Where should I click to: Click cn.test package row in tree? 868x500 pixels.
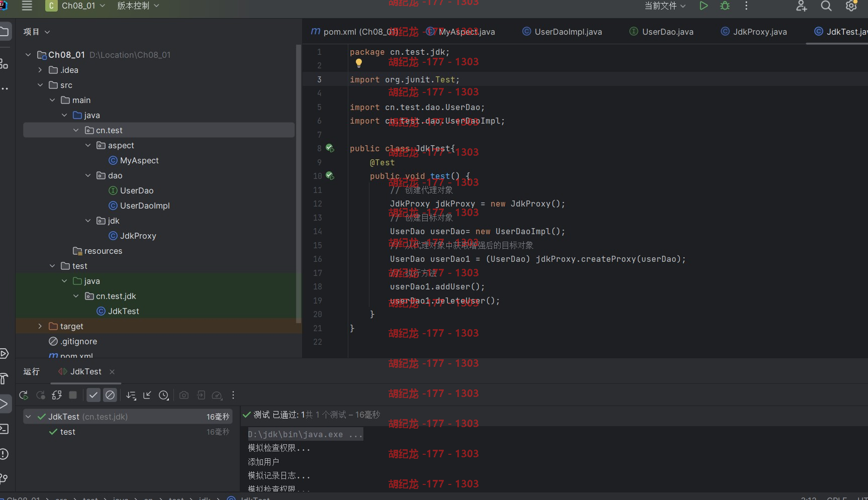coord(159,130)
